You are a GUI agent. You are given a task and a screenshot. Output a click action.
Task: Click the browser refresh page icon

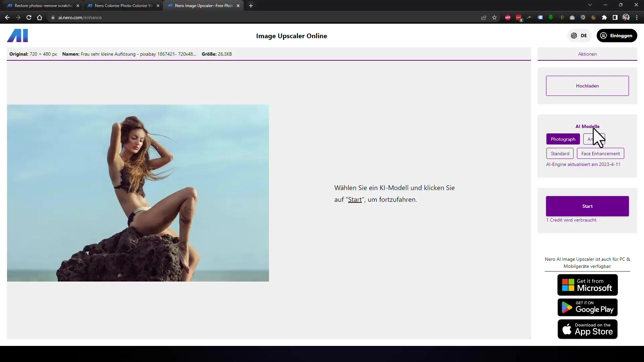28,18
